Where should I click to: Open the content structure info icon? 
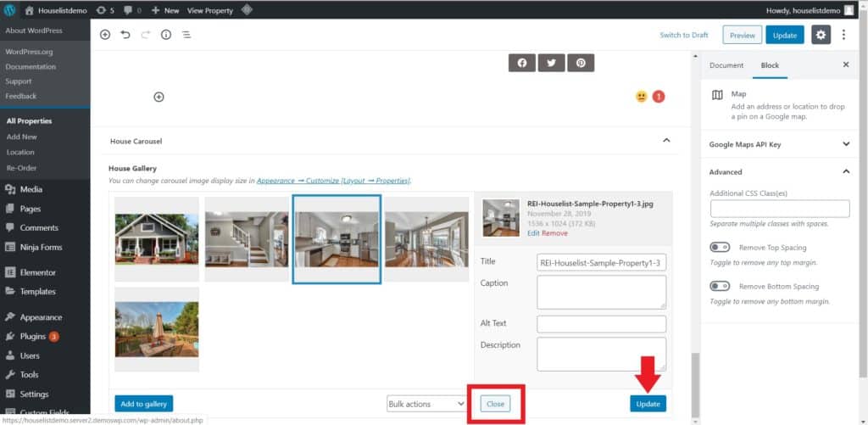[x=166, y=34]
